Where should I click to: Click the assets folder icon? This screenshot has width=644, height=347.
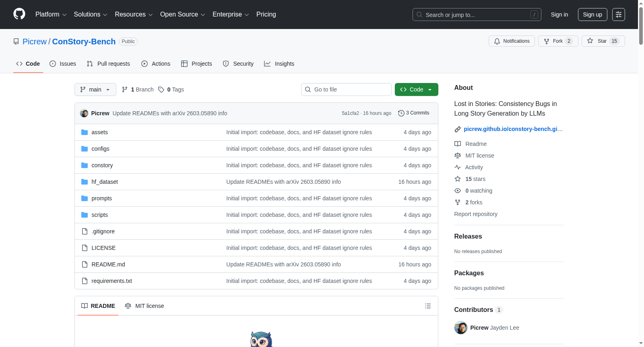pos(85,132)
